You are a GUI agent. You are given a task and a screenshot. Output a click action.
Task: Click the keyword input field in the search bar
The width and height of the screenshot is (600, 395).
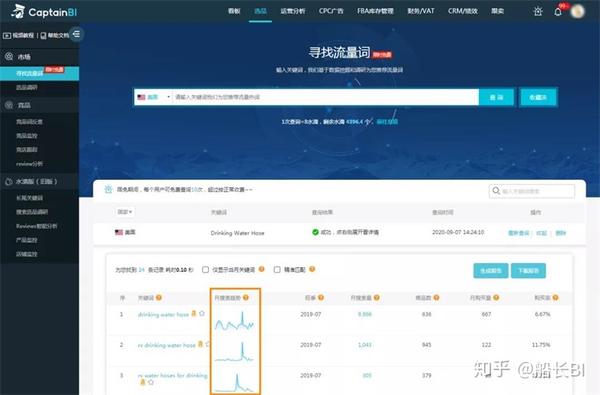(325, 97)
